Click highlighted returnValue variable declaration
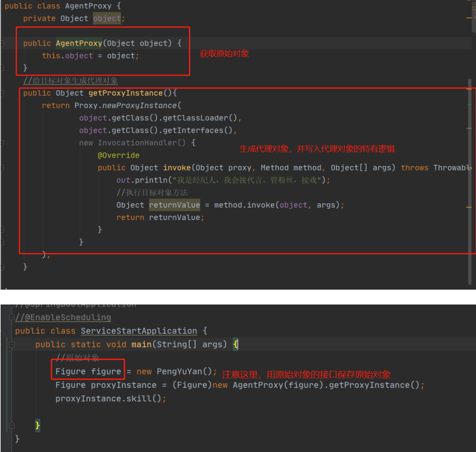Viewport: 476px width, 452px height. [x=175, y=205]
